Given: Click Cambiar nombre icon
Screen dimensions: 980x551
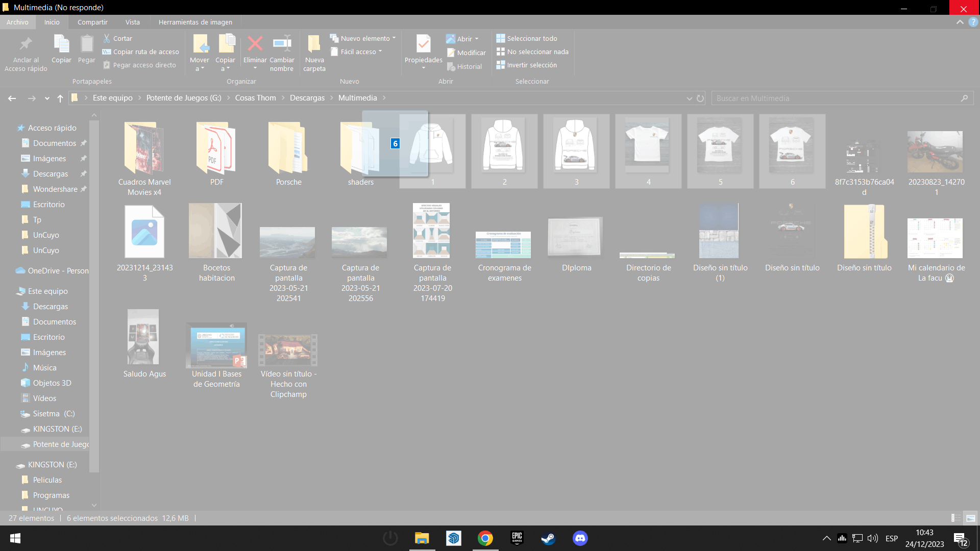Looking at the screenshot, I should pos(282,44).
